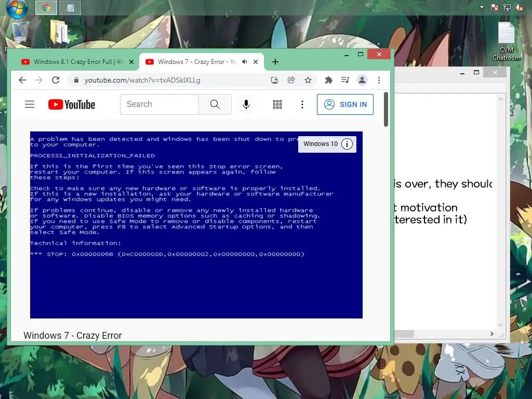The height and width of the screenshot is (399, 532).
Task: Open the CVM Chatroom desktop file
Action: point(506,42)
